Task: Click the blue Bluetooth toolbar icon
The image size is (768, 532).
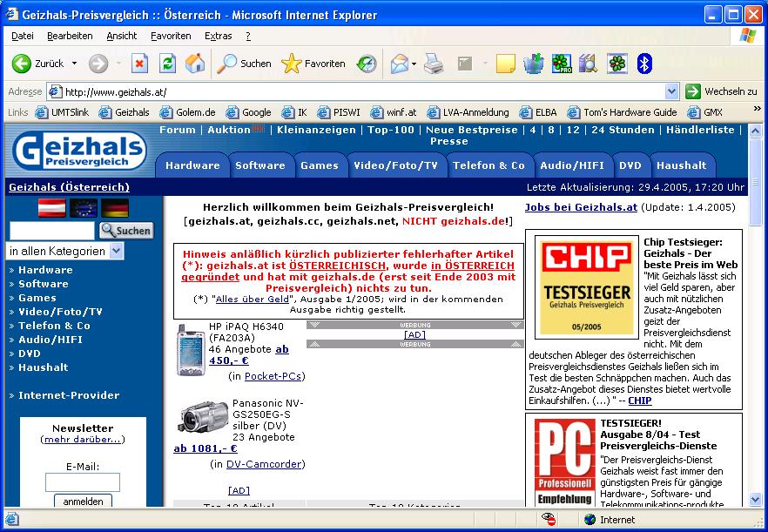Action: coord(644,64)
